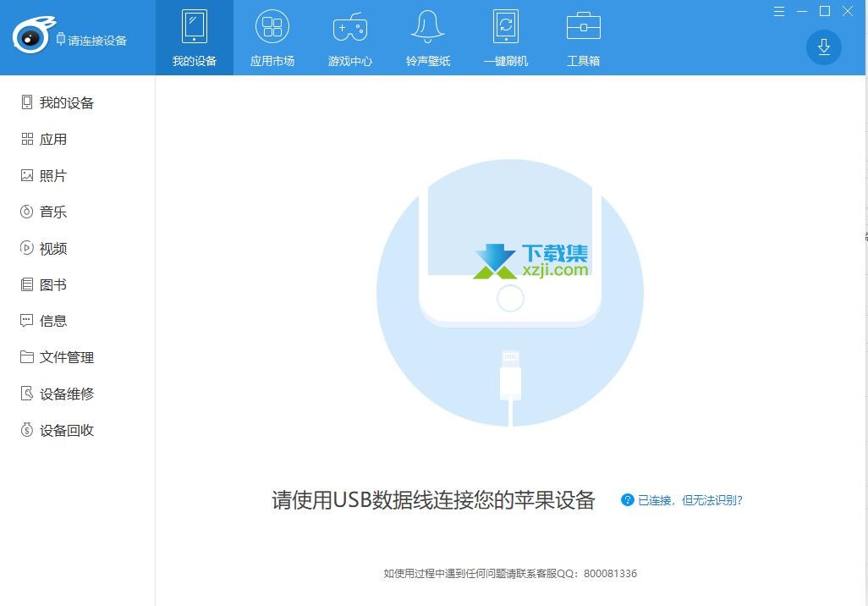Open 一键刷机 refresh phone icon
Image resolution: width=868 pixels, height=606 pixels.
tap(506, 26)
